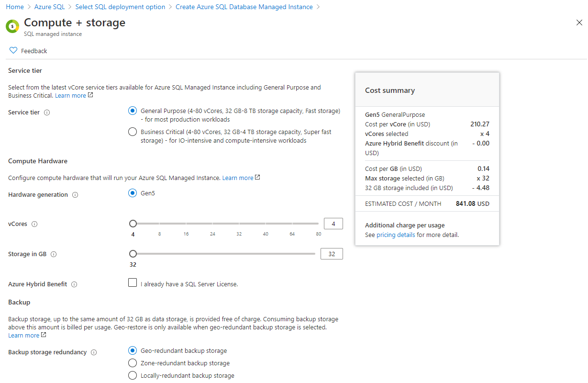Click the vCores slider handle
This screenshot has width=588, height=383.
pyautogui.click(x=133, y=224)
